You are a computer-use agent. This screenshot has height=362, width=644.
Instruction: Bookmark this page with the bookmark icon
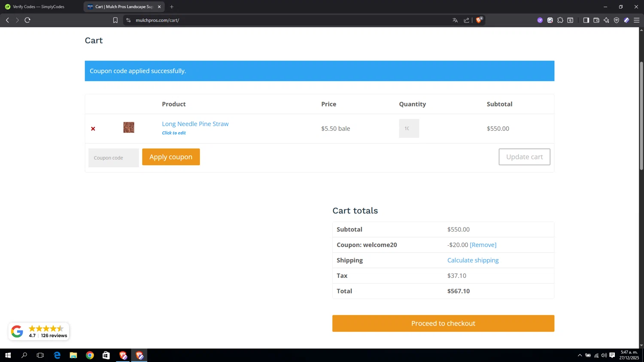[115, 20]
